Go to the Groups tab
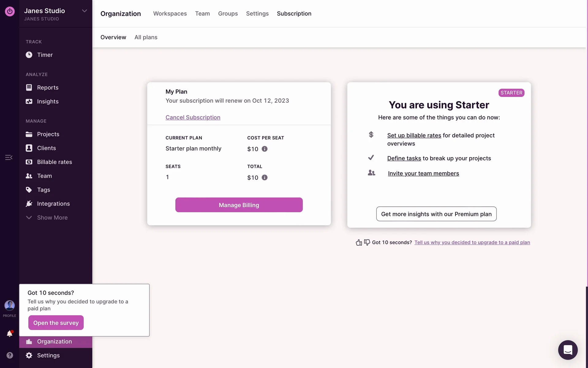 click(x=228, y=13)
